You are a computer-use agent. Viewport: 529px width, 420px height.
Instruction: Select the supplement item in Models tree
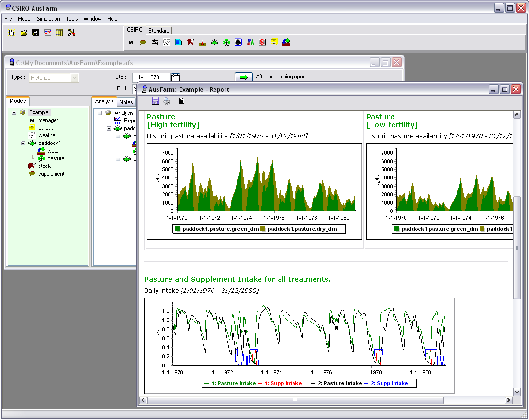coord(51,174)
